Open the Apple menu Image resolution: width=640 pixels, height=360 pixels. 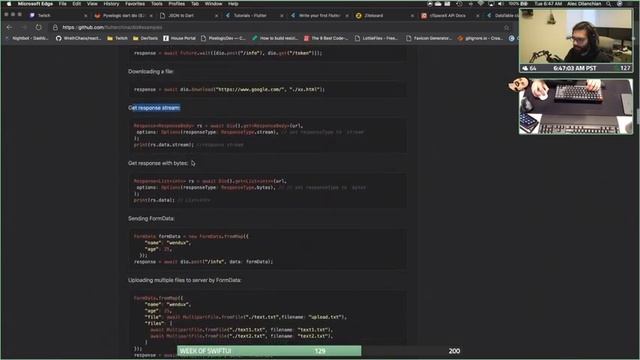pos(9,4)
